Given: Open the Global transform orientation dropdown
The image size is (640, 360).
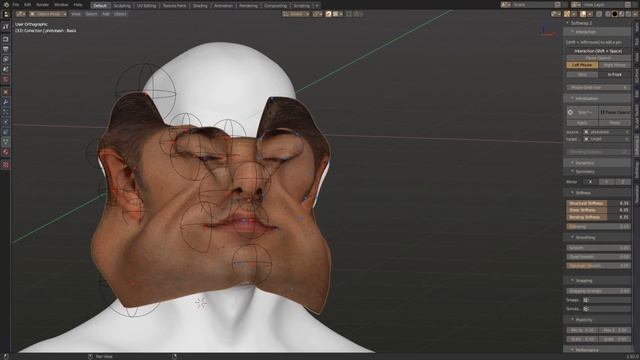Looking at the screenshot, I should pyautogui.click(x=296, y=14).
